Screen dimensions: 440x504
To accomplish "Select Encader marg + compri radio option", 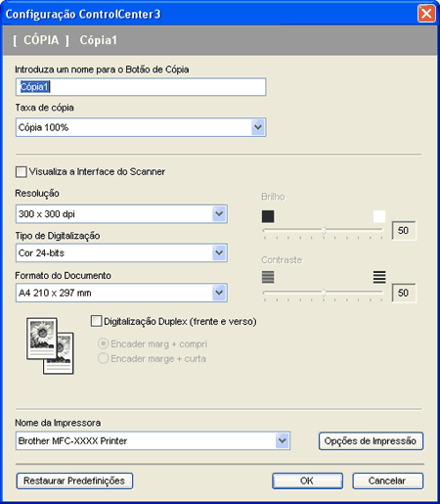I will (x=103, y=344).
